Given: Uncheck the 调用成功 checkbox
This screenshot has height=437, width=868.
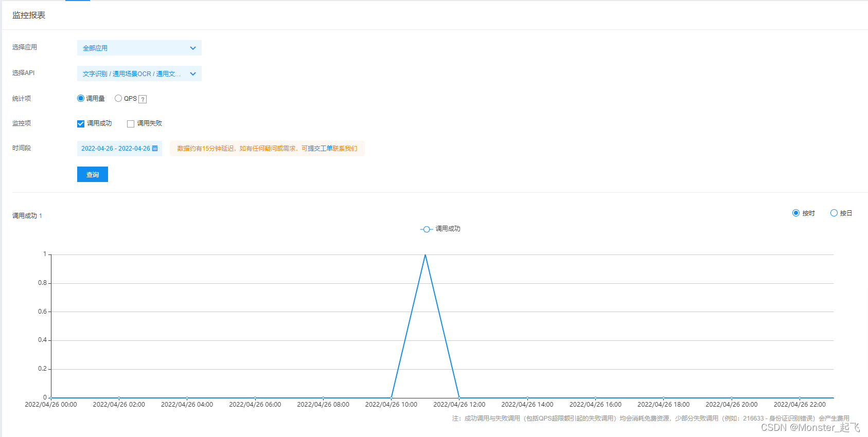Looking at the screenshot, I should [81, 123].
